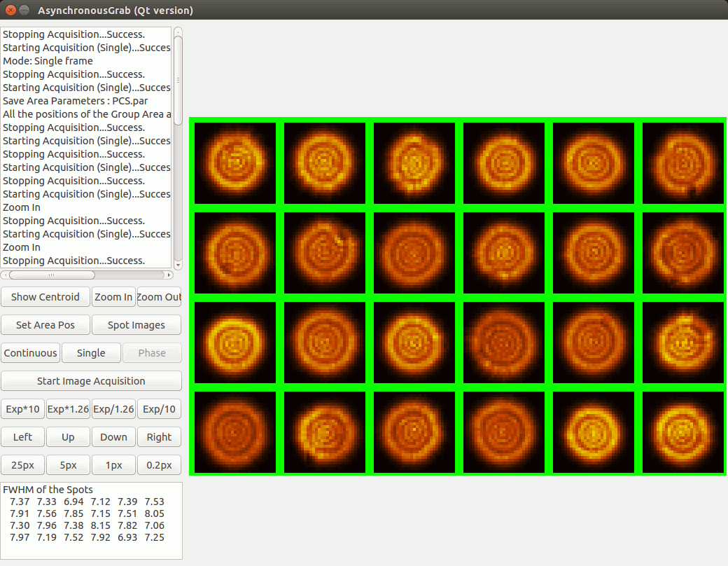Screen dimensions: 728x566
Task: Click the 'FWHM of the Spots' heading
Action: coord(48,490)
